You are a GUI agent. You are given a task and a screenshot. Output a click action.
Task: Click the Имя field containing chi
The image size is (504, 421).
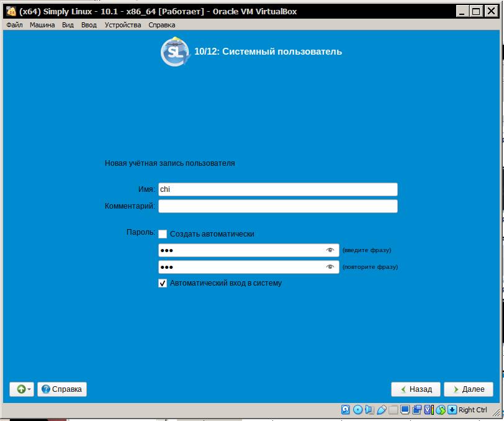pos(278,189)
